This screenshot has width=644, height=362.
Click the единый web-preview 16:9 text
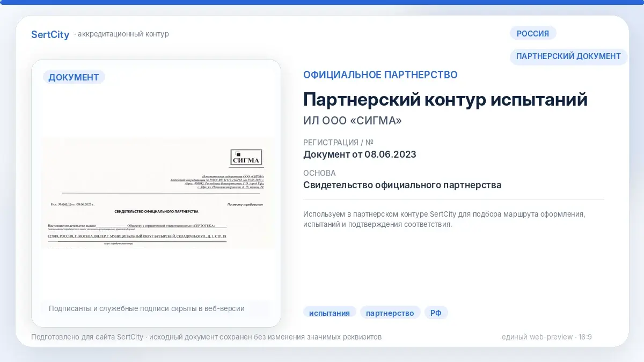click(547, 337)
